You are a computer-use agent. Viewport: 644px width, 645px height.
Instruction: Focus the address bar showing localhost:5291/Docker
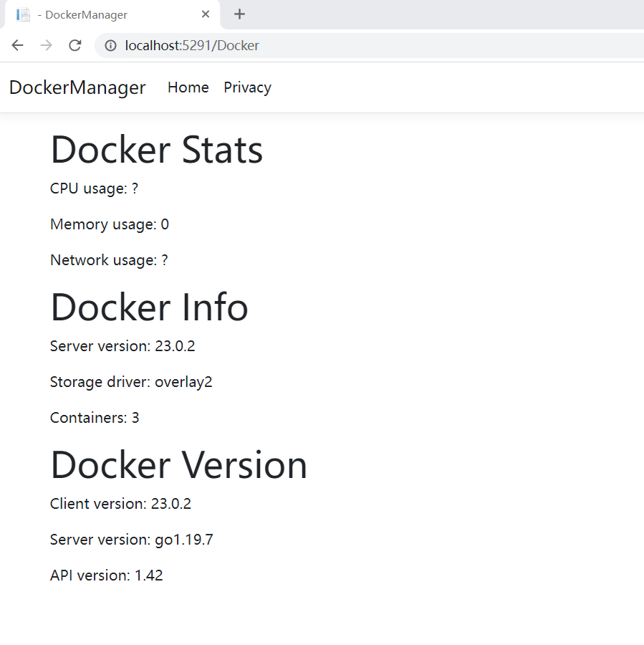(x=370, y=45)
